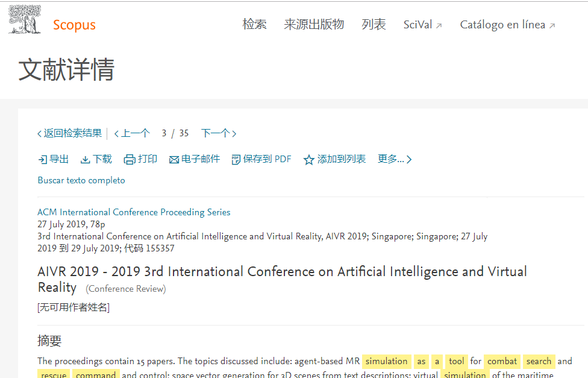Open the 检索 menu item
Image resolution: width=588 pixels, height=378 pixels.
click(x=254, y=24)
